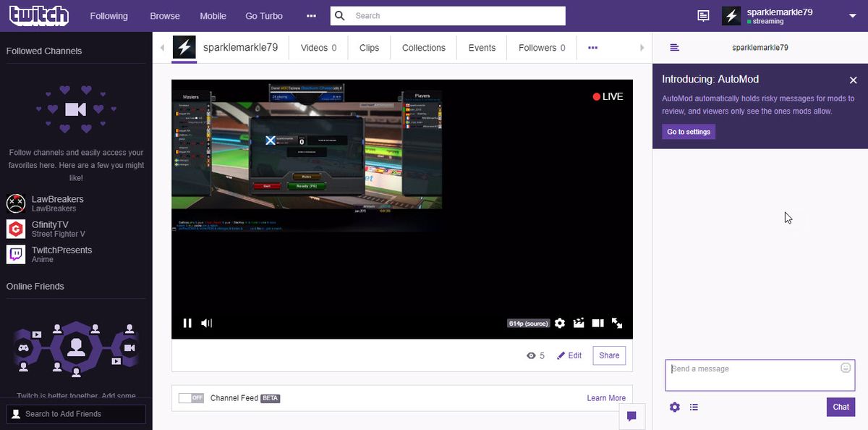
Task: Click the sparklemarkle79 header avatar
Action: tap(731, 16)
